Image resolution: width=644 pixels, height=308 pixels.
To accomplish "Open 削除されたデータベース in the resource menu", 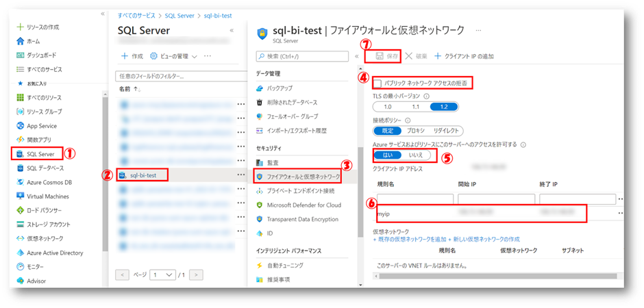I will tap(286, 103).
